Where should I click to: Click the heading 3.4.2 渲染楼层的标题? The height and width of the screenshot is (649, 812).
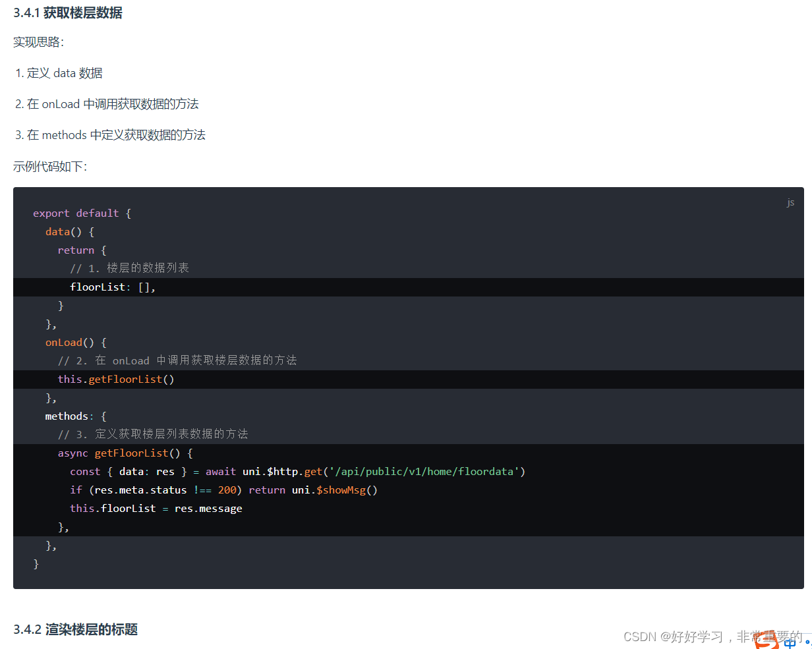[x=74, y=629]
